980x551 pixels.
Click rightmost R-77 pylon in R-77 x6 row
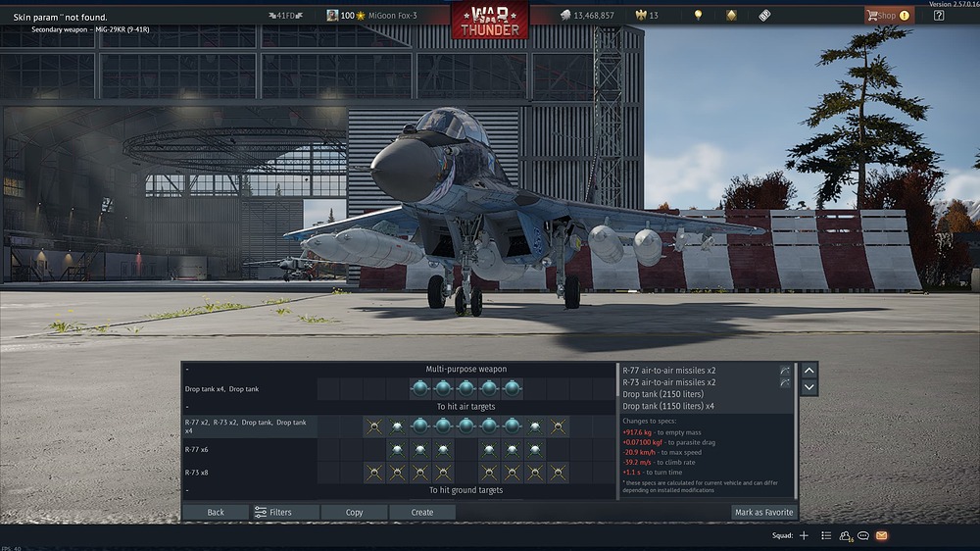535,450
